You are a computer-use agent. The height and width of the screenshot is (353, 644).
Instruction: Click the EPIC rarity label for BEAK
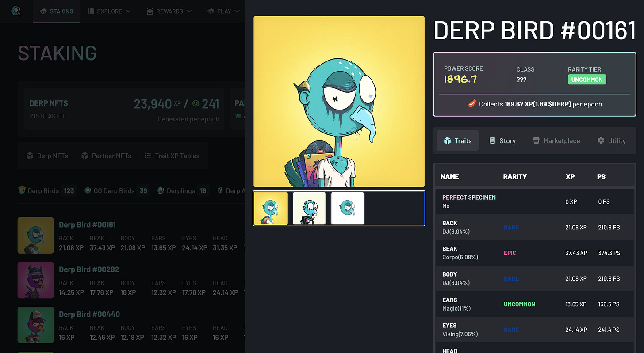pos(510,253)
